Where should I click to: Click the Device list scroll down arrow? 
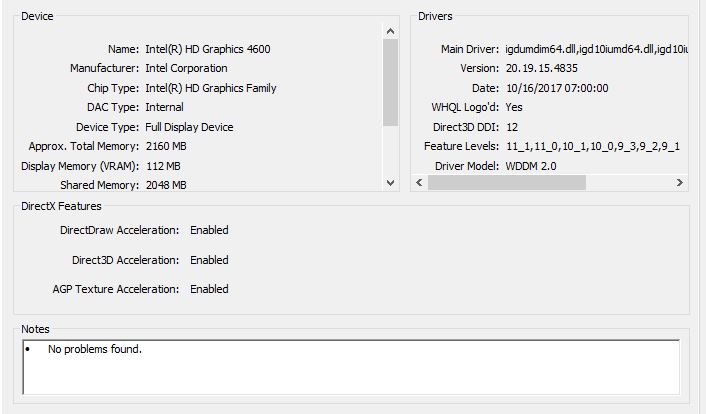(391, 182)
